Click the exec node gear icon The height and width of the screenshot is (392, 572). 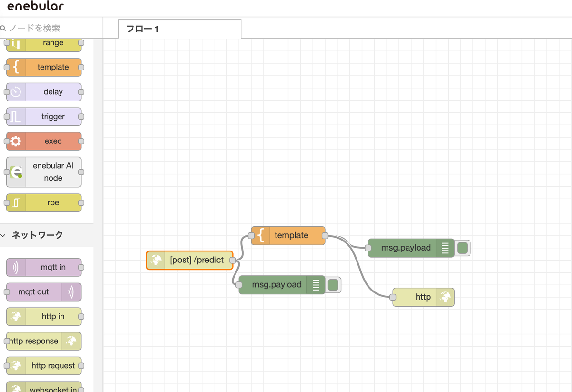pyautogui.click(x=16, y=141)
